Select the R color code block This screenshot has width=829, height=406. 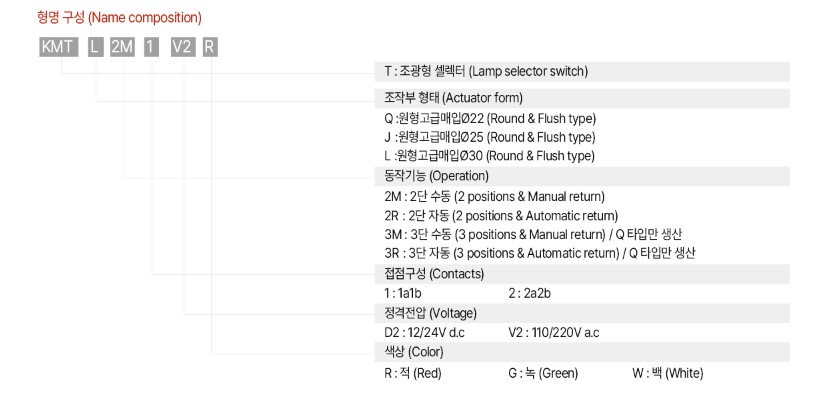pyautogui.click(x=209, y=48)
